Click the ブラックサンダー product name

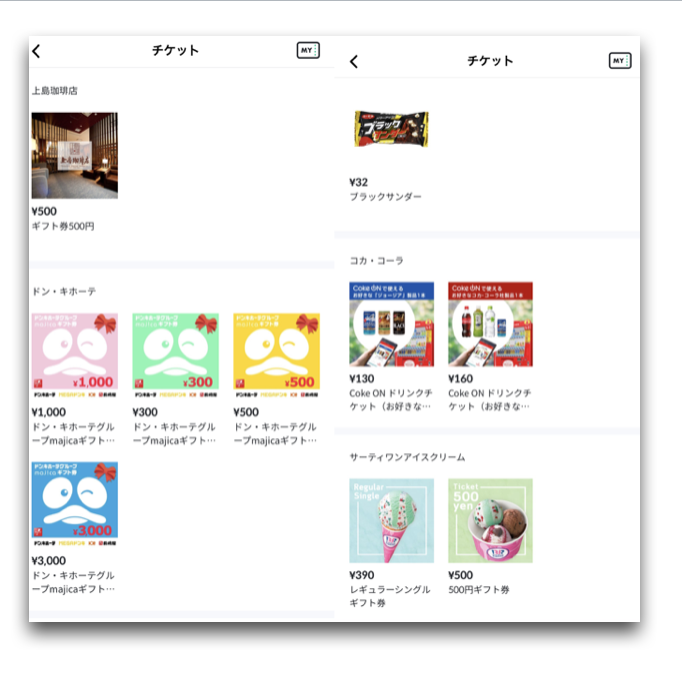(385, 197)
